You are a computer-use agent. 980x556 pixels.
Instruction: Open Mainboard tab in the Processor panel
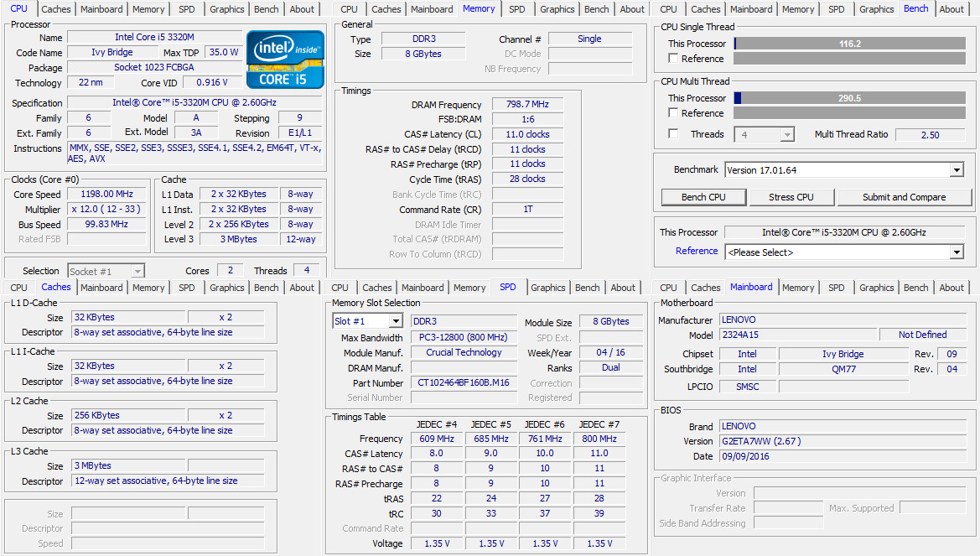click(102, 9)
